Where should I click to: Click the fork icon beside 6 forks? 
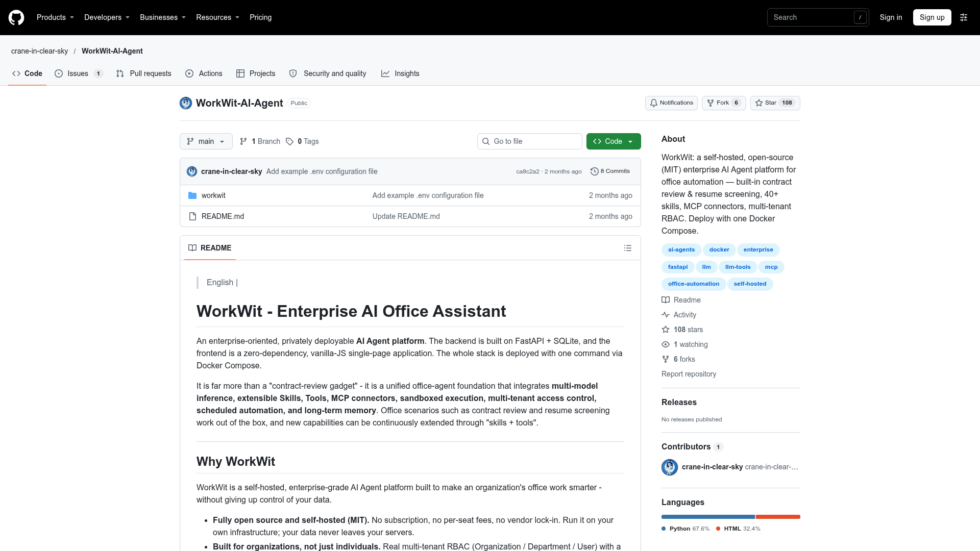pos(666,359)
